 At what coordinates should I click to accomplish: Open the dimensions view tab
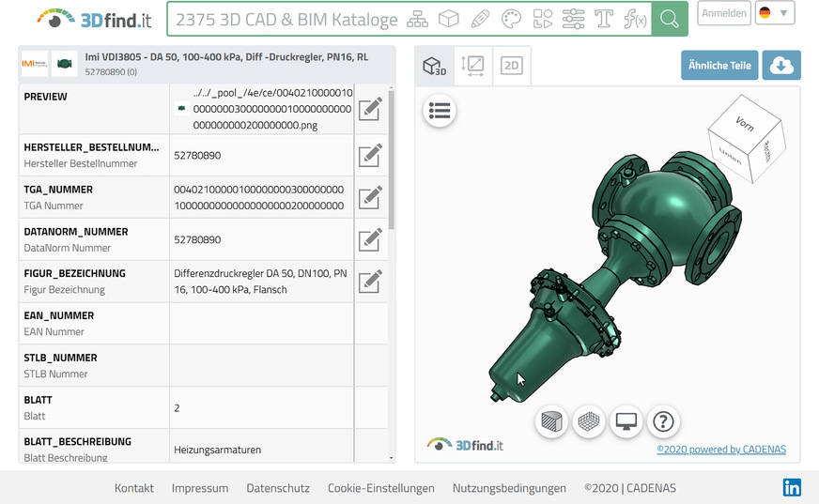click(x=473, y=66)
